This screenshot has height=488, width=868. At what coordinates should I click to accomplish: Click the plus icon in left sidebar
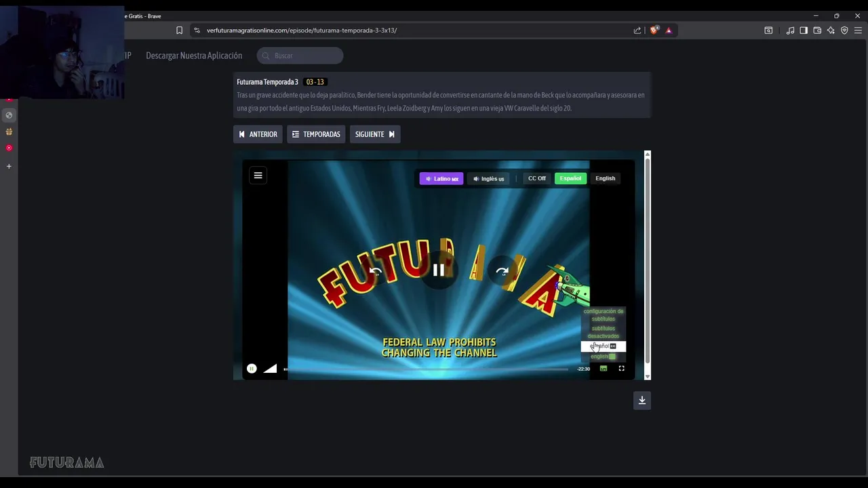click(9, 166)
